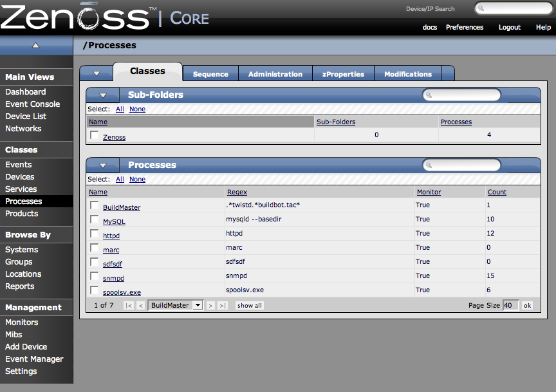Select All in Sub-Folders panel
This screenshot has height=392, width=556.
coord(120,109)
